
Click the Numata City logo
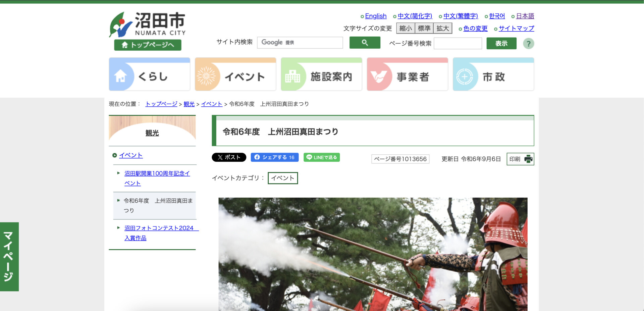point(148,24)
